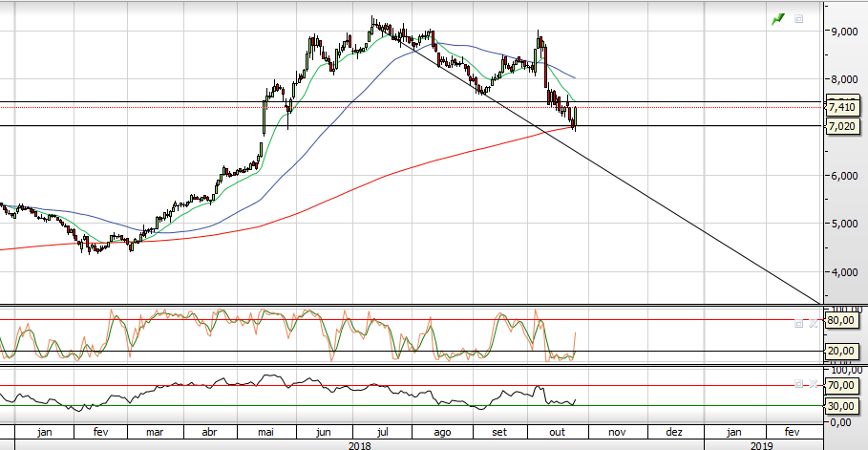Viewport: 868px width, 450px height.
Task: Click the jul month on time axis
Action: (384, 432)
